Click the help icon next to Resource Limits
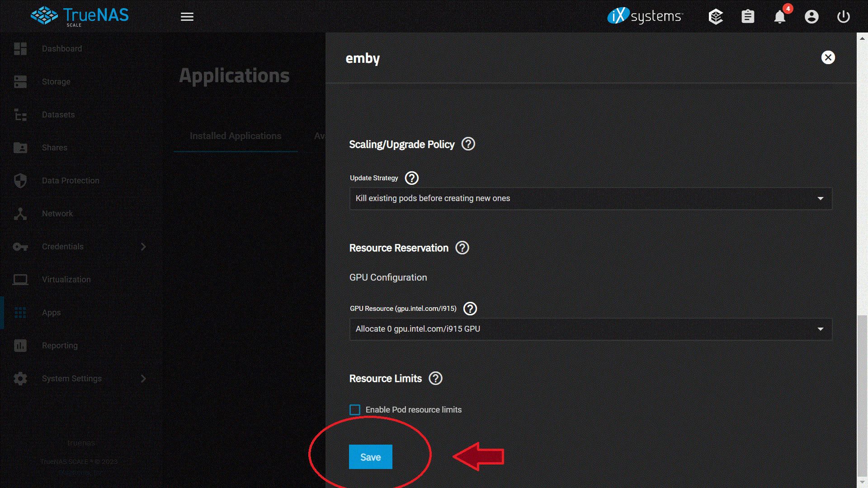The image size is (868, 488). tap(435, 379)
